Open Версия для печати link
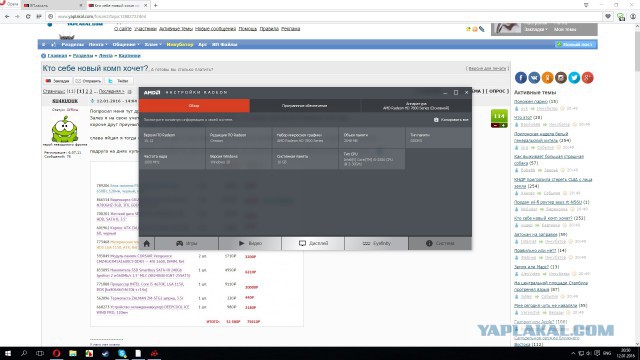The height and width of the screenshot is (360, 640). click(x=487, y=69)
